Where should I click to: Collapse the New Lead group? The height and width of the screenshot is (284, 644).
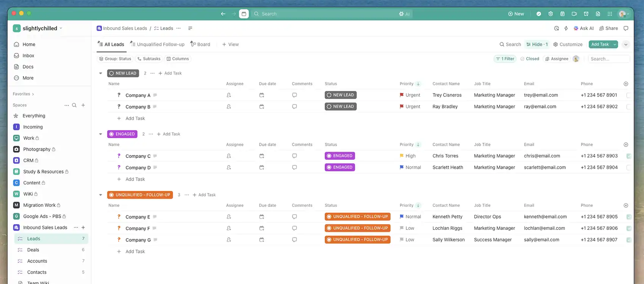[100, 73]
